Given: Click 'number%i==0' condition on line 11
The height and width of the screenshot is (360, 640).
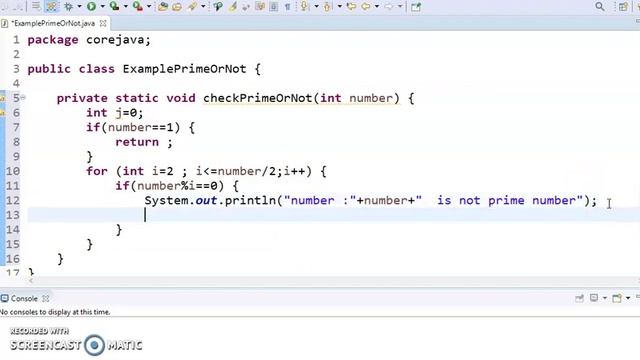Looking at the screenshot, I should (x=177, y=186).
